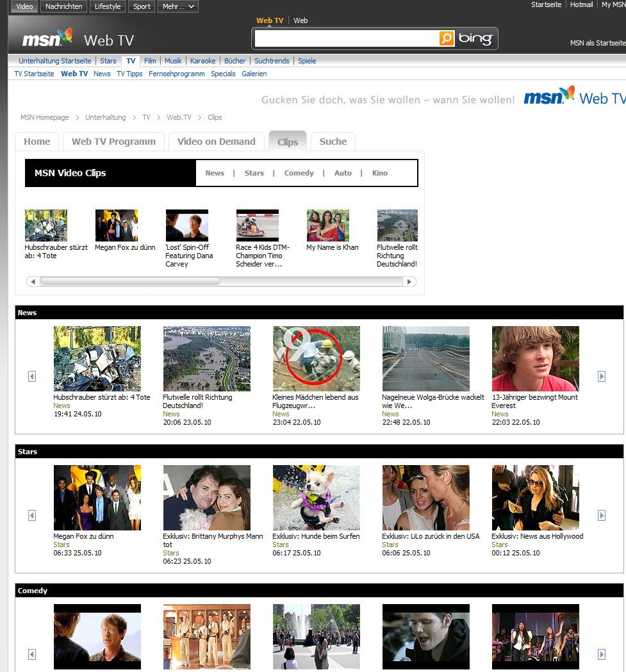Open the Karaoke navigation link
This screenshot has width=626, height=672.
(x=203, y=61)
